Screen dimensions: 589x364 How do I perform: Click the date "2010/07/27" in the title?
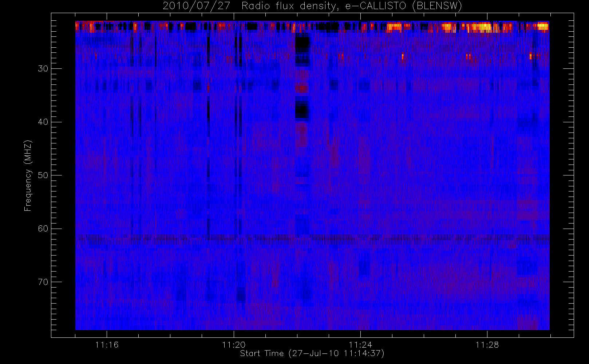click(x=196, y=6)
